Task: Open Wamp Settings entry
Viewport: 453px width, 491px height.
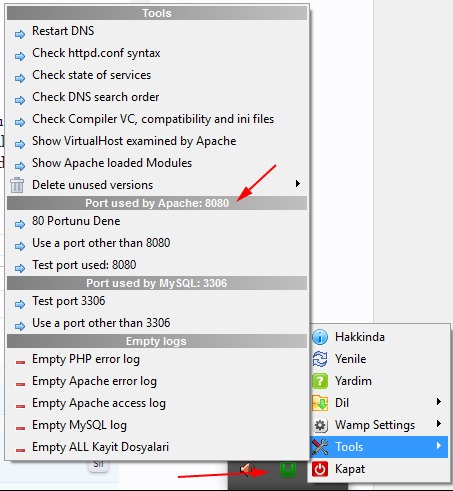Action: tap(379, 425)
